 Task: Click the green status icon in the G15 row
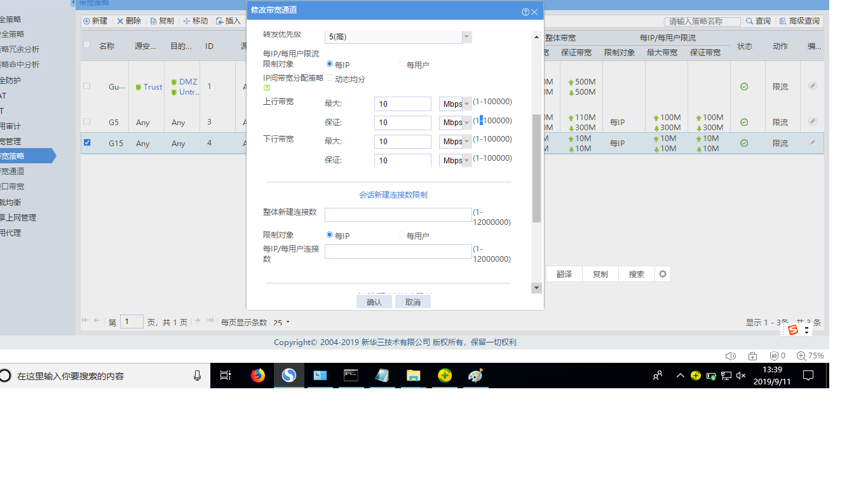click(x=744, y=143)
